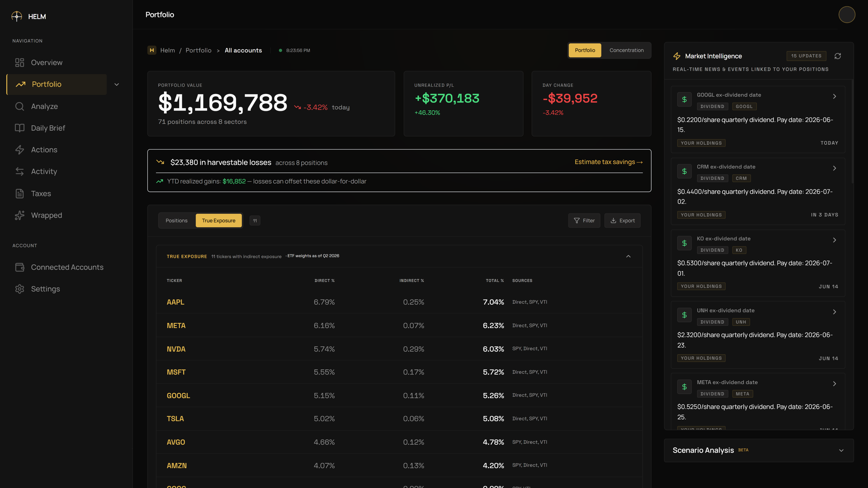Click the Direct % column header
Image resolution: width=868 pixels, height=488 pixels.
tap(325, 281)
